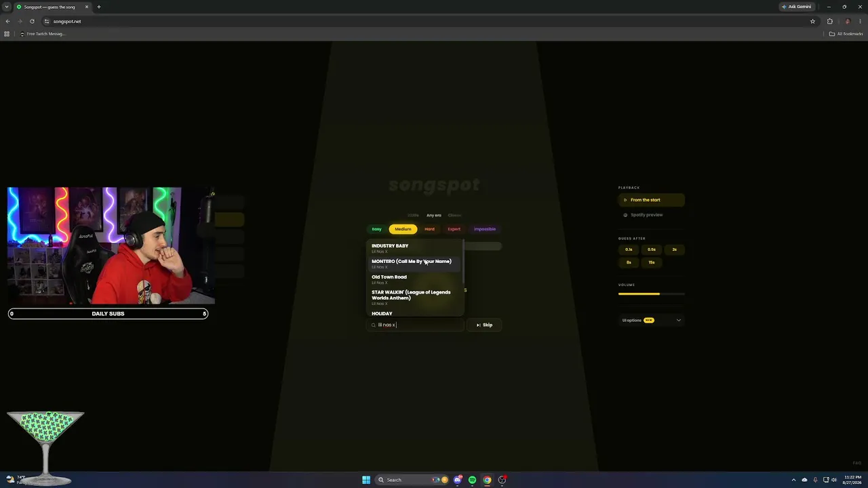This screenshot has height=488, width=868.
Task: Open the tray microphone indicator
Action: (x=815, y=480)
